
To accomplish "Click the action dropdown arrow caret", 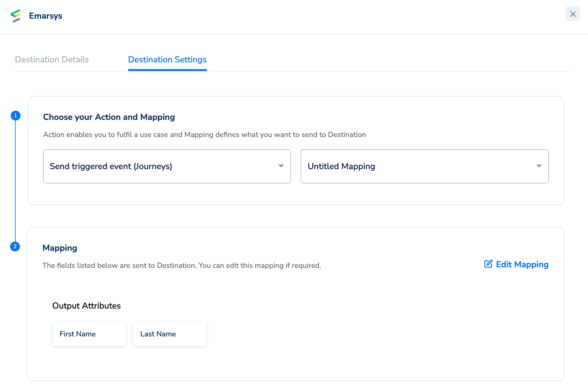I will pyautogui.click(x=281, y=166).
